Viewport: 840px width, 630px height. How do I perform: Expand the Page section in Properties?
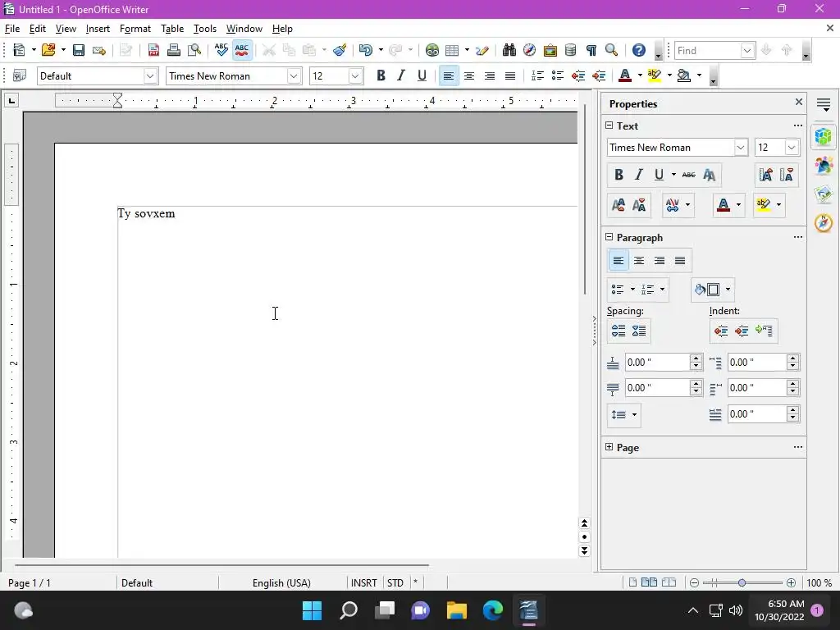609,447
